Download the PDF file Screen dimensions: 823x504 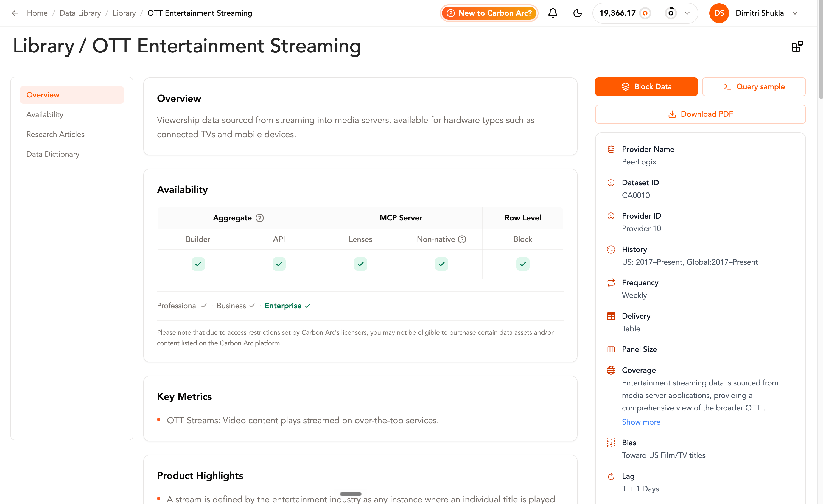(x=700, y=114)
